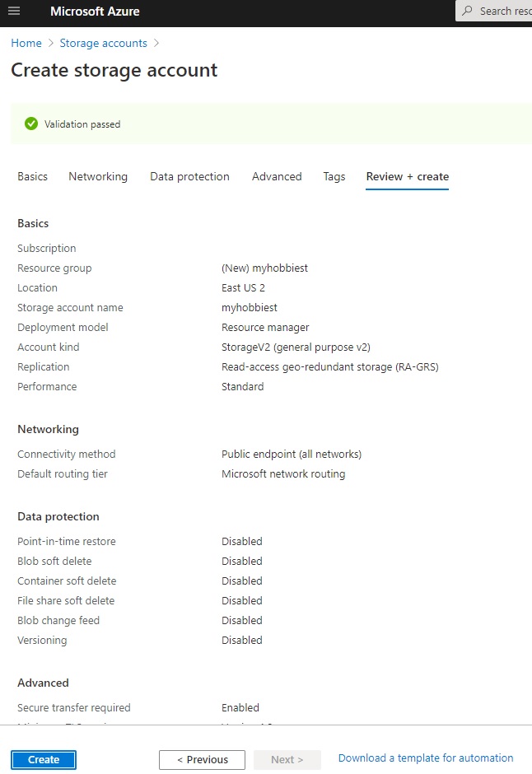Click the Data protection section heading
Viewport: 532px width, 774px height.
[x=58, y=517]
